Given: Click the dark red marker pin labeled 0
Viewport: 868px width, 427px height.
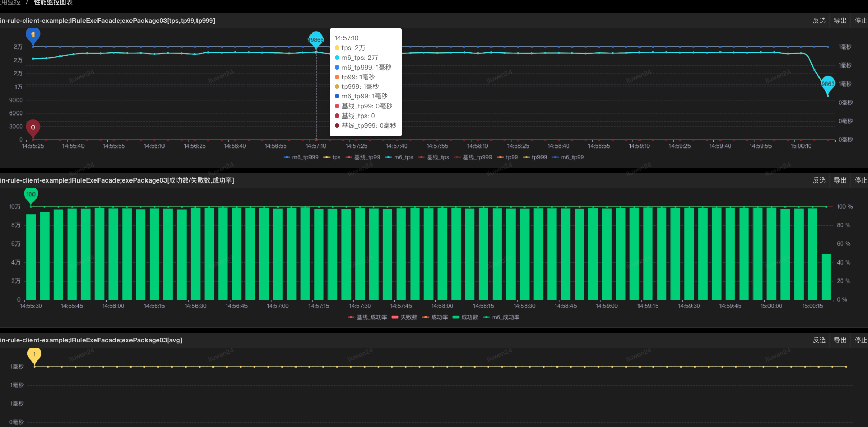Looking at the screenshot, I should [x=33, y=128].
